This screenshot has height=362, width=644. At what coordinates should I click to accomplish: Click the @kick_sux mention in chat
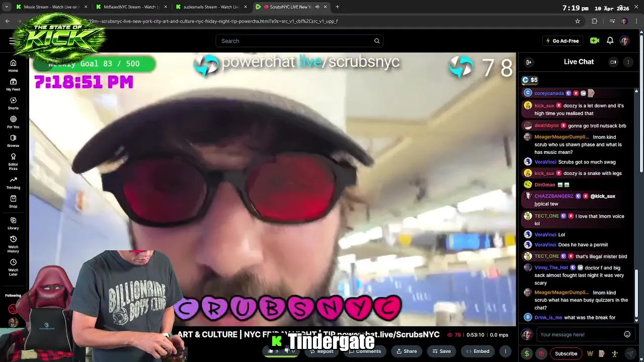tap(603, 196)
